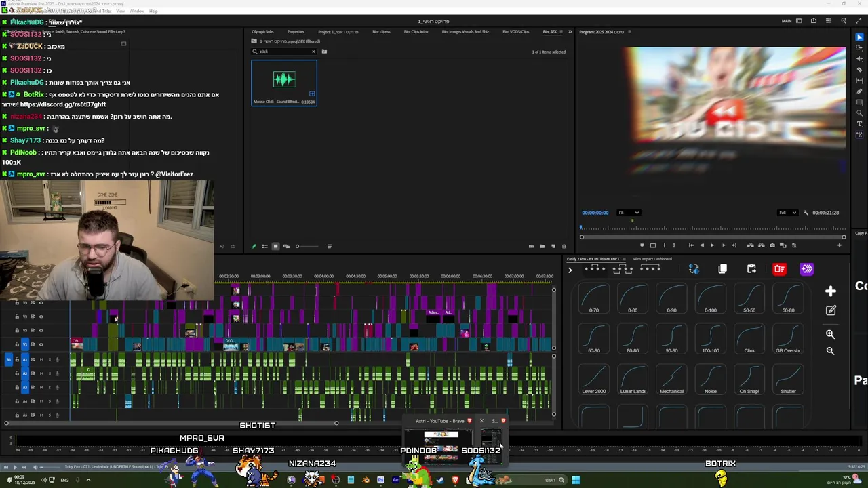Click the purple Easify apply icon
The height and width of the screenshot is (488, 868).
click(x=807, y=269)
